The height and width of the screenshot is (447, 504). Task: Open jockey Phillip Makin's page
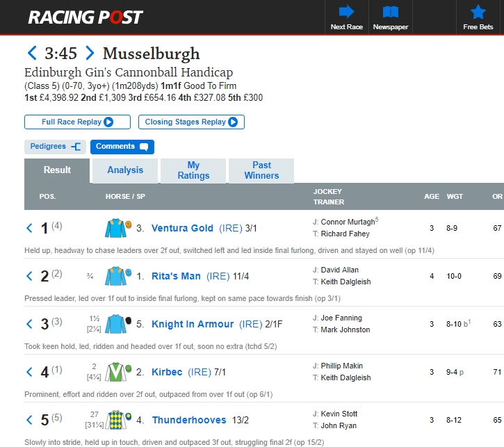[x=342, y=366]
